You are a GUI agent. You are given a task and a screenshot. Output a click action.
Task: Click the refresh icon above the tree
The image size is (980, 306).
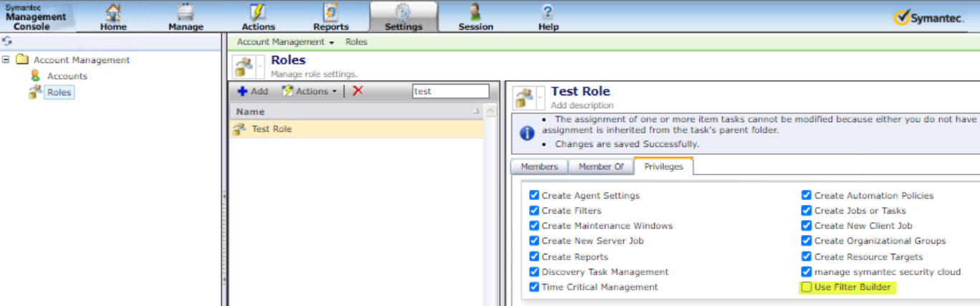7,42
